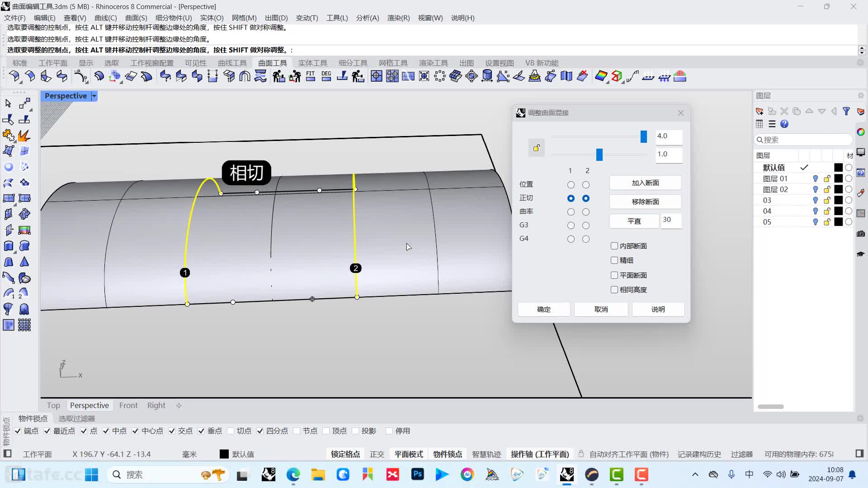Click the hamburger menu icon in layers panel
Image resolution: width=868 pixels, height=488 pixels.
click(x=772, y=124)
